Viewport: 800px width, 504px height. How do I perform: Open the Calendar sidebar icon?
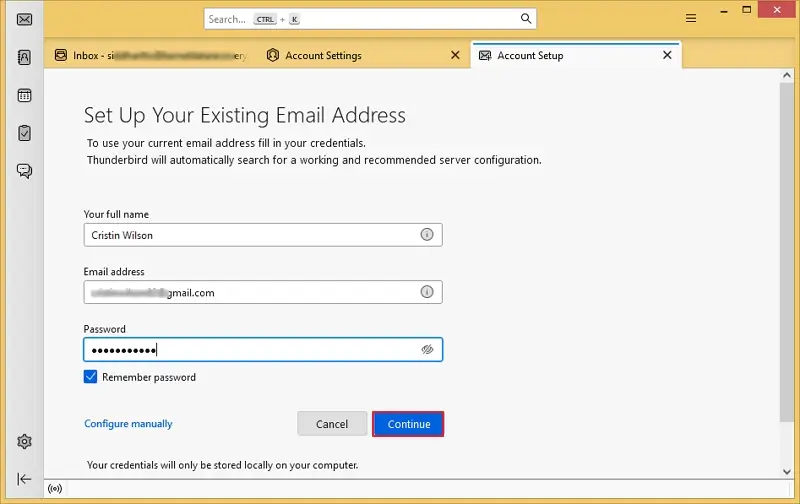[24, 95]
